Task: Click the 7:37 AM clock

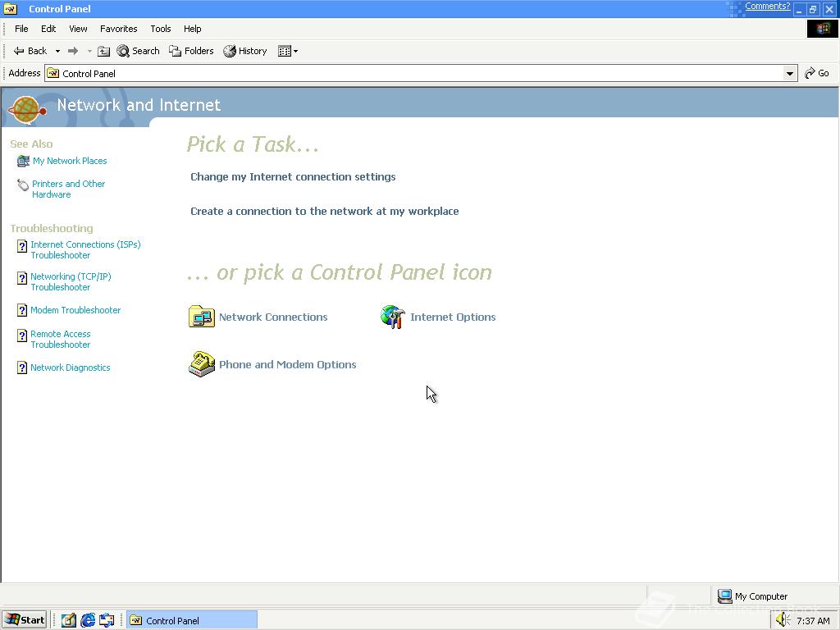Action: point(813,620)
